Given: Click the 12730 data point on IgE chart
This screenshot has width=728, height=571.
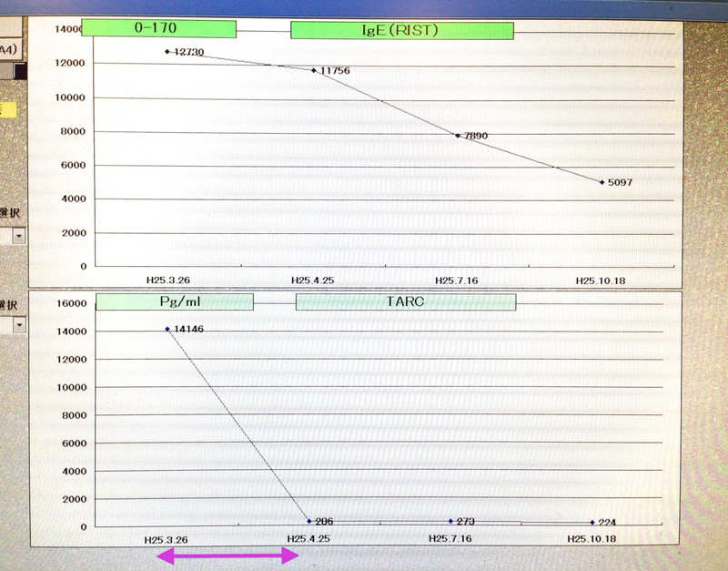Looking at the screenshot, I should tap(168, 52).
